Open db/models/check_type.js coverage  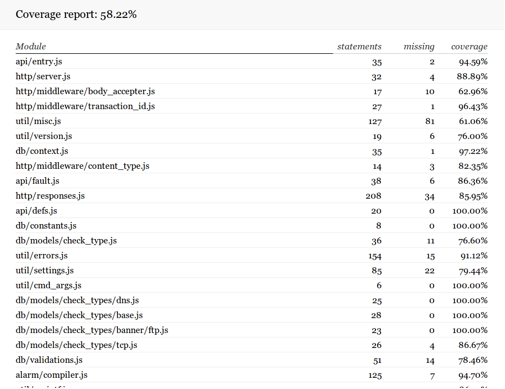click(66, 241)
